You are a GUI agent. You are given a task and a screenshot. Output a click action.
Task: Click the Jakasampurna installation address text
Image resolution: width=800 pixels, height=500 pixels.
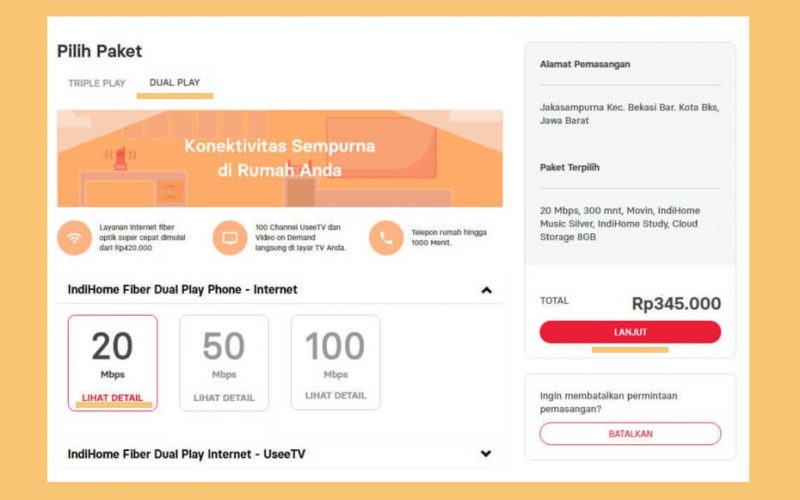click(x=630, y=114)
